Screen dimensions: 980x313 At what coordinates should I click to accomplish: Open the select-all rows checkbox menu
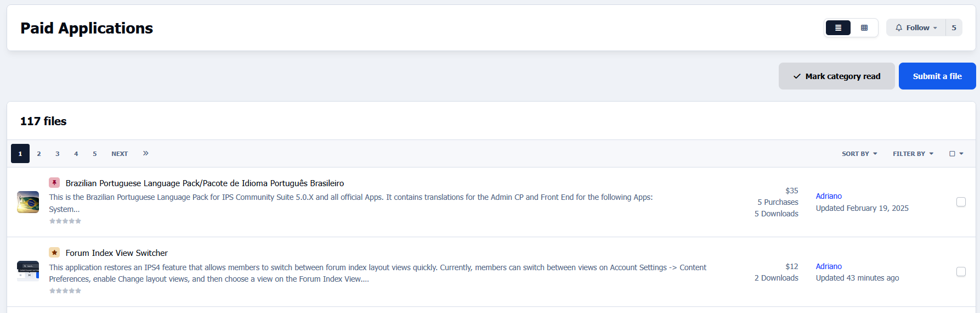pyautogui.click(x=956, y=154)
